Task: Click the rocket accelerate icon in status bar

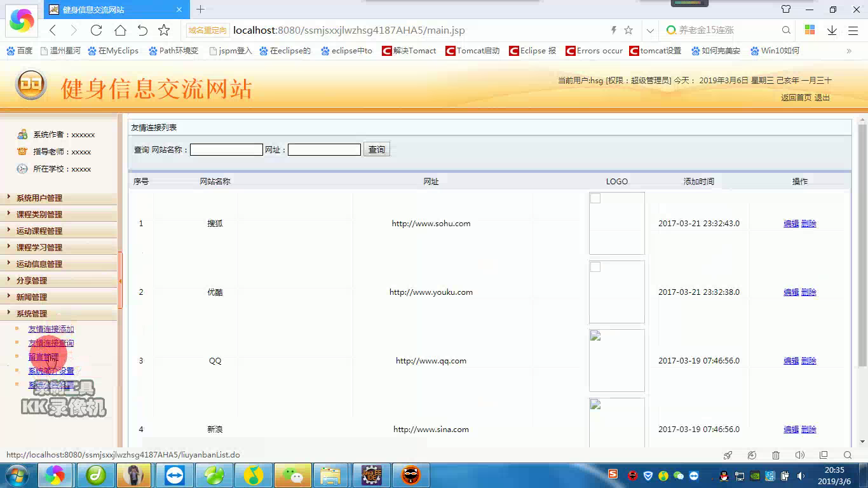Action: tap(728, 455)
